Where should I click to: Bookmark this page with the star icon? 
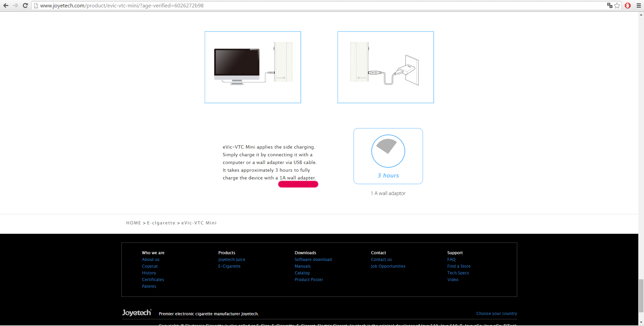pos(617,5)
